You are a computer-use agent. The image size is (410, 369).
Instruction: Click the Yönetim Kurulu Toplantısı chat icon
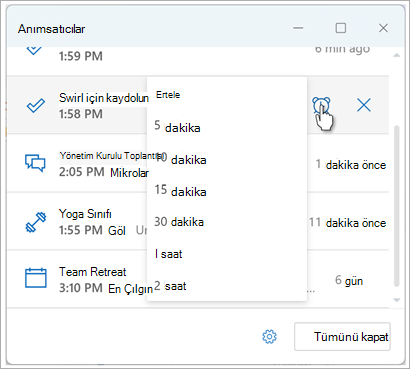point(35,163)
